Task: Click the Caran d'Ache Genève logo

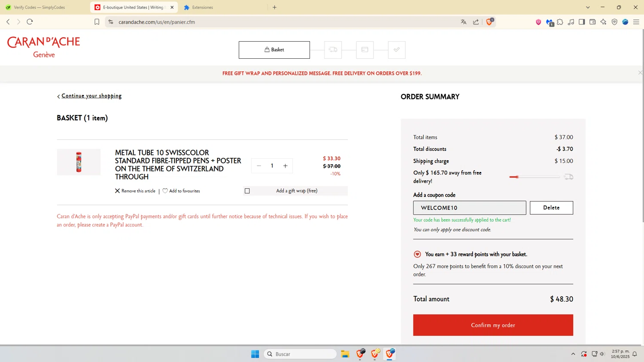Action: click(x=44, y=47)
